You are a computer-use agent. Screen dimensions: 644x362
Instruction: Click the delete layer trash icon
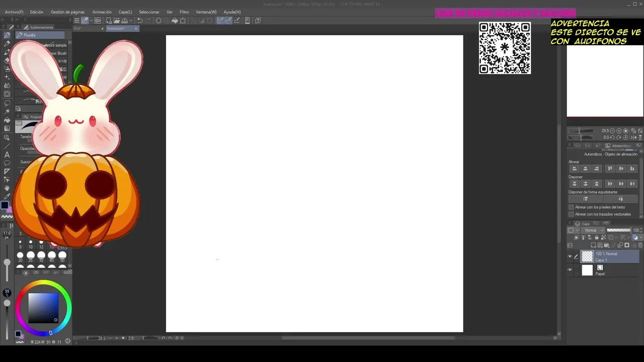[x=640, y=245]
